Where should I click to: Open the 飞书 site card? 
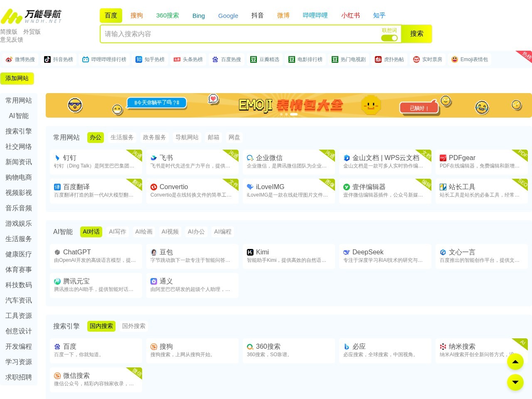pos(192,162)
